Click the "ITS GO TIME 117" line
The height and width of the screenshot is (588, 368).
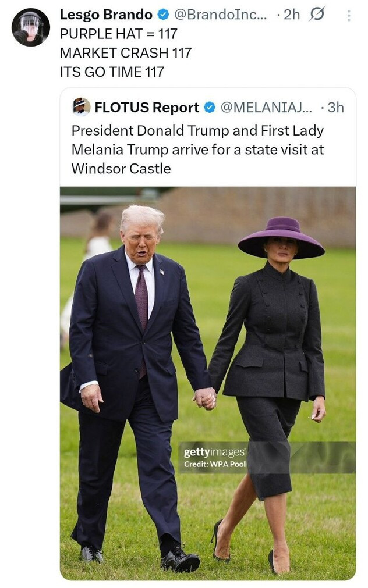[x=112, y=72]
